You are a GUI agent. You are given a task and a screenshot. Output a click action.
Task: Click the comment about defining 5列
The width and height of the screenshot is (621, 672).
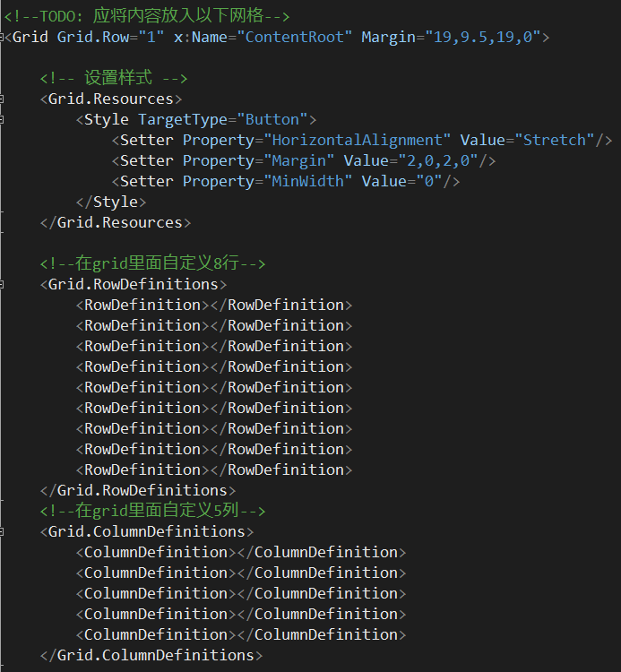pos(152,511)
